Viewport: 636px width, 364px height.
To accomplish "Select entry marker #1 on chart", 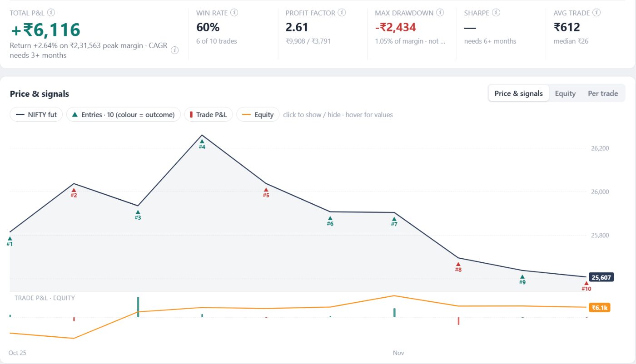I will pyautogui.click(x=10, y=241).
